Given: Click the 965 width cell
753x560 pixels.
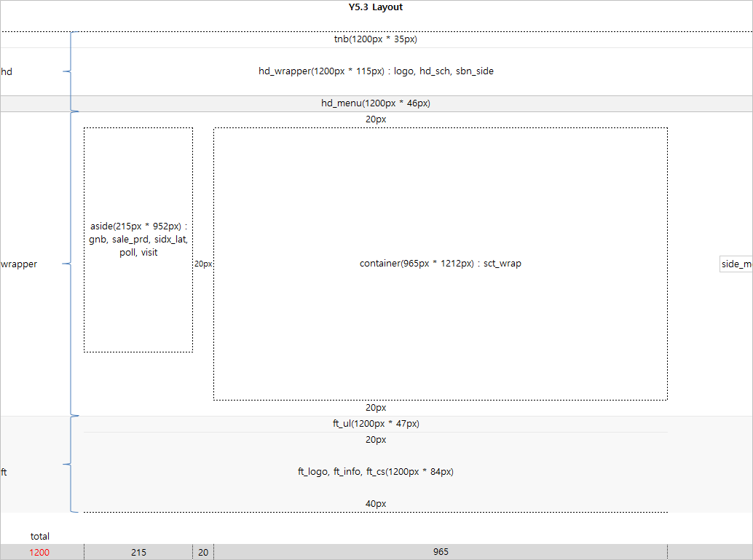Looking at the screenshot, I should click(441, 552).
